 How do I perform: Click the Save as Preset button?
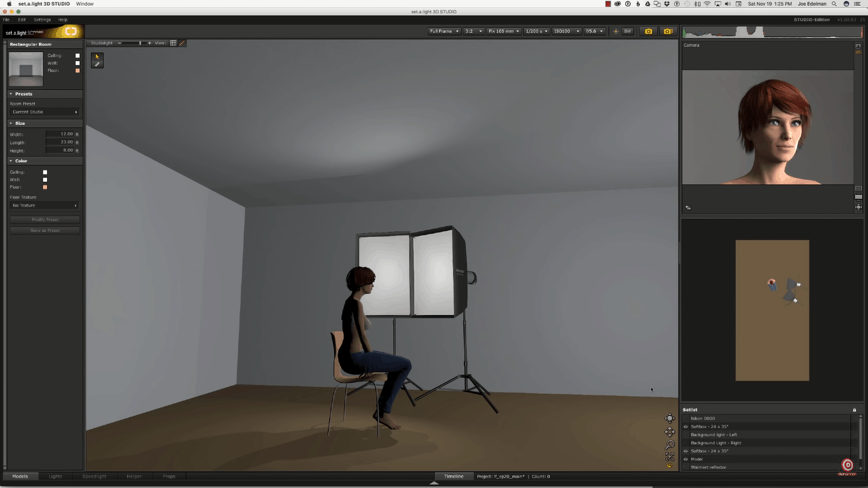44,230
